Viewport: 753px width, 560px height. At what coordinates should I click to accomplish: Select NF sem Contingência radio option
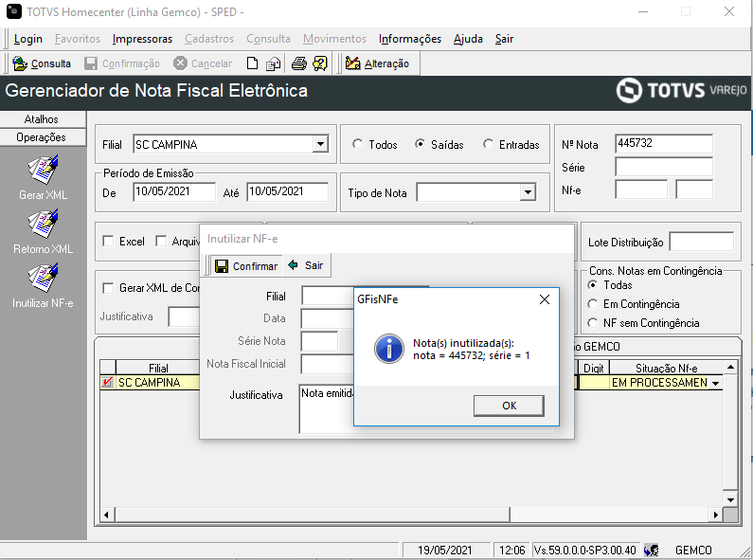(593, 323)
